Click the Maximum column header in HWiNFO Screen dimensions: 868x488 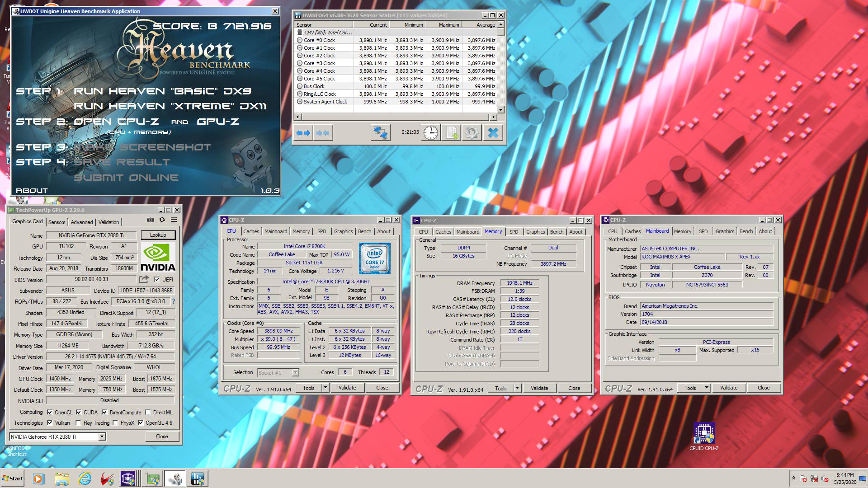(x=443, y=25)
